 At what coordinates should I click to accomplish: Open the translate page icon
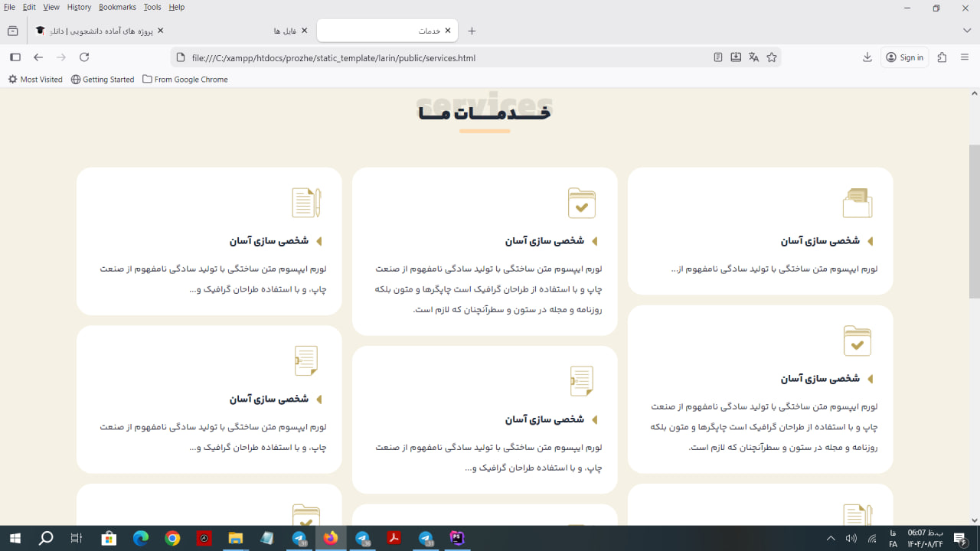tap(754, 57)
